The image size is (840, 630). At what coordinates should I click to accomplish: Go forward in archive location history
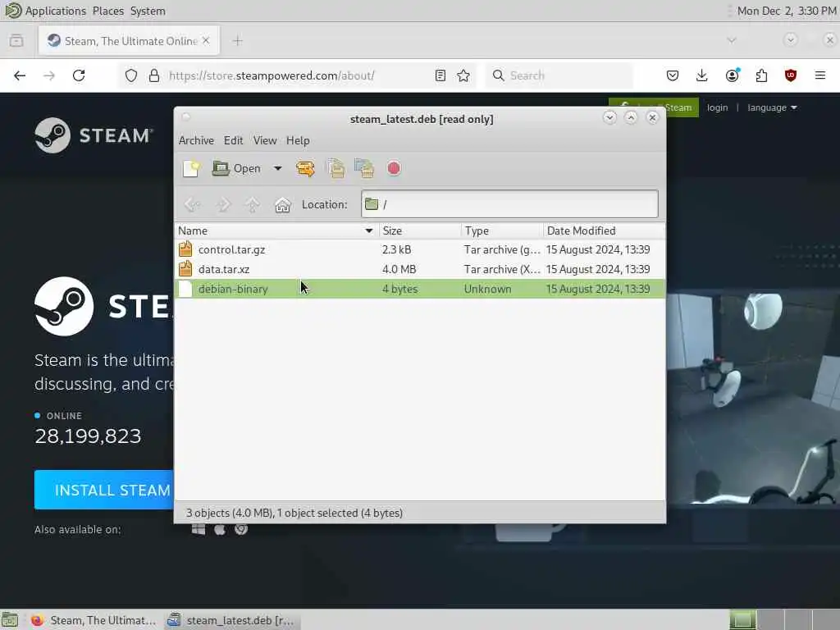(x=223, y=204)
